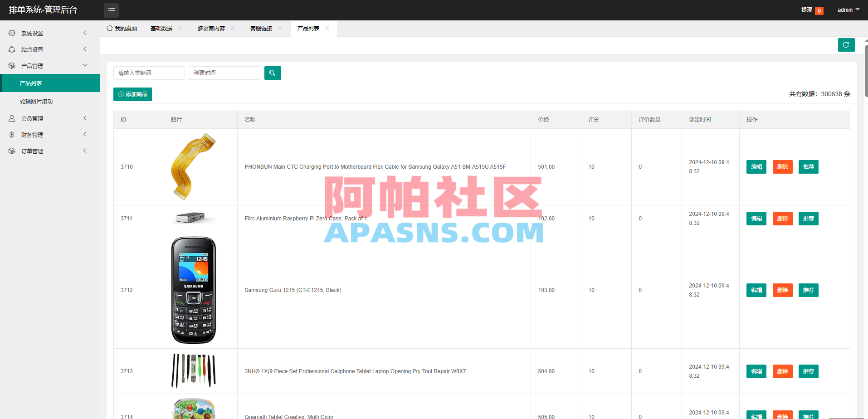Collapse the 产品管理 submenu chevron
Image resolution: width=868 pixels, height=419 pixels.
(x=85, y=65)
